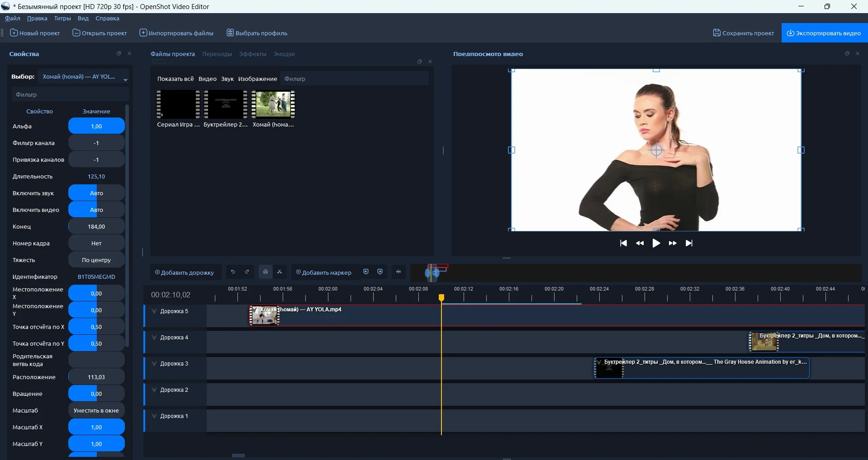
Task: Select the Сериал Игра file thumbnail
Action: pyautogui.click(x=178, y=109)
